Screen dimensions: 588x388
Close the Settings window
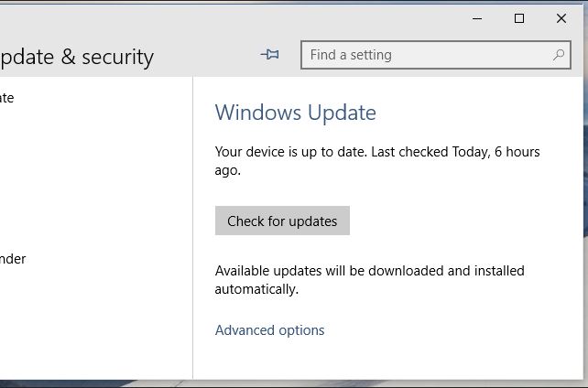click(x=561, y=18)
